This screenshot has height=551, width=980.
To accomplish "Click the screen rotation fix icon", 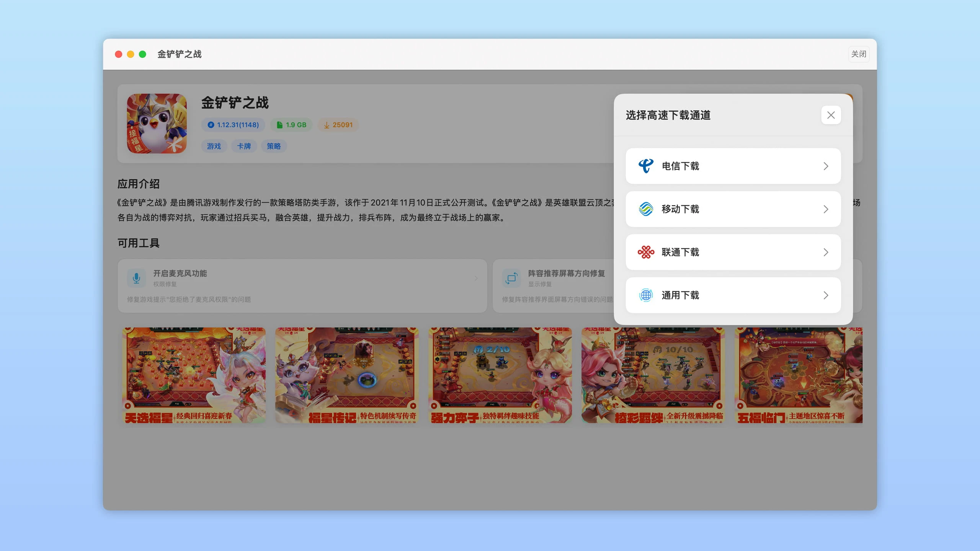I will click(511, 278).
